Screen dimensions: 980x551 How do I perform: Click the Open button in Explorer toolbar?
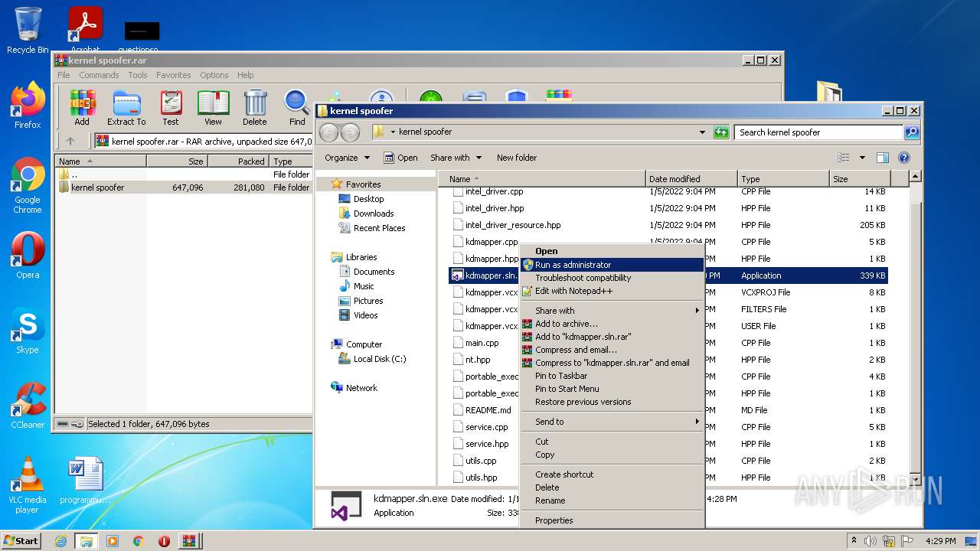click(400, 158)
